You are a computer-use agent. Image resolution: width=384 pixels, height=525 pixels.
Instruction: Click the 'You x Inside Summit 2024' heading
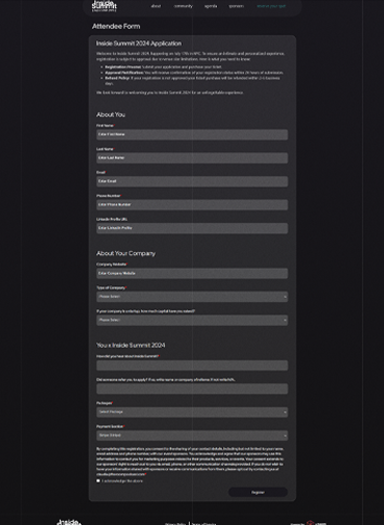(x=131, y=345)
